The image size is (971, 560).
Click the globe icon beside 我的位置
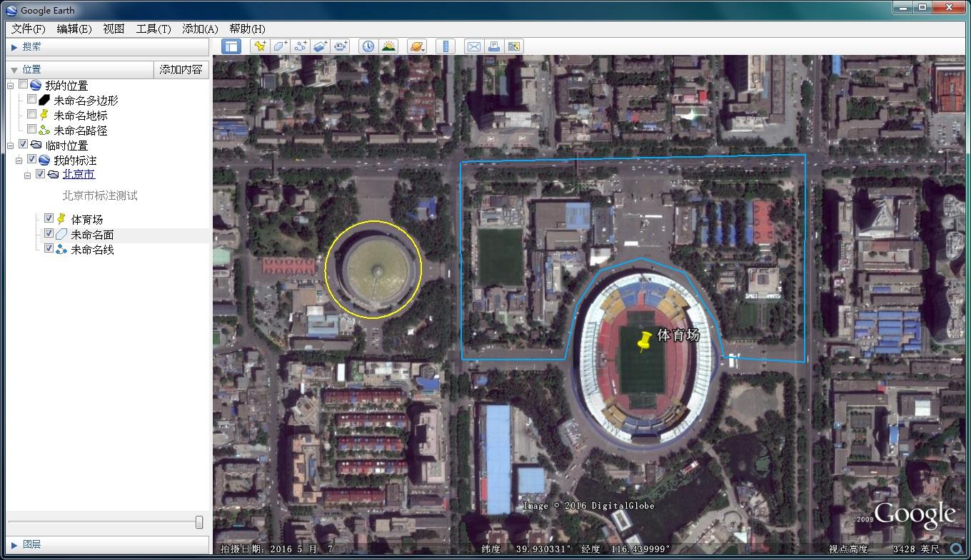click(x=35, y=85)
